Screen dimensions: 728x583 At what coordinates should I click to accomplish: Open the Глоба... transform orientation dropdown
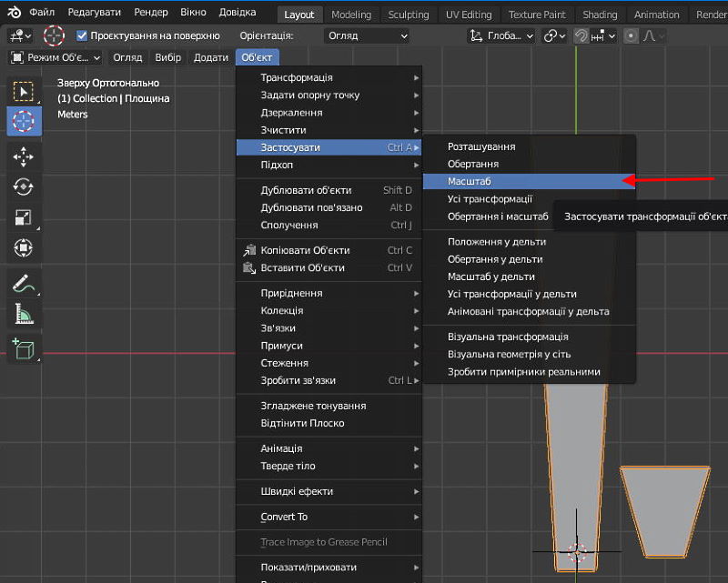coord(501,35)
